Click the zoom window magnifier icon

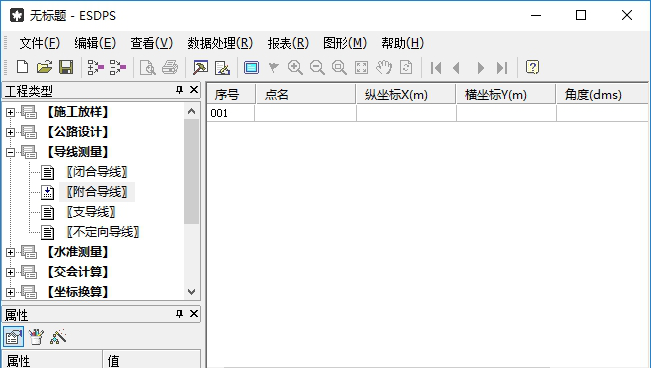point(339,67)
